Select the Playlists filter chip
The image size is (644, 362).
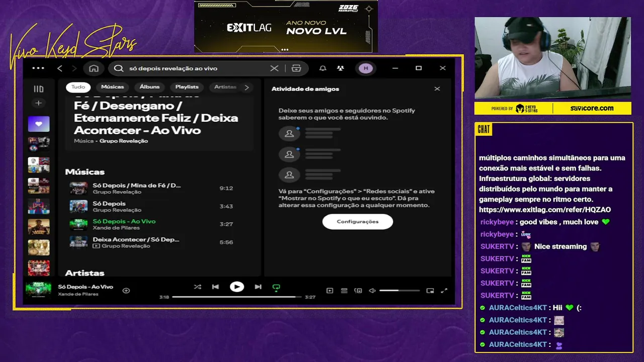tap(187, 87)
